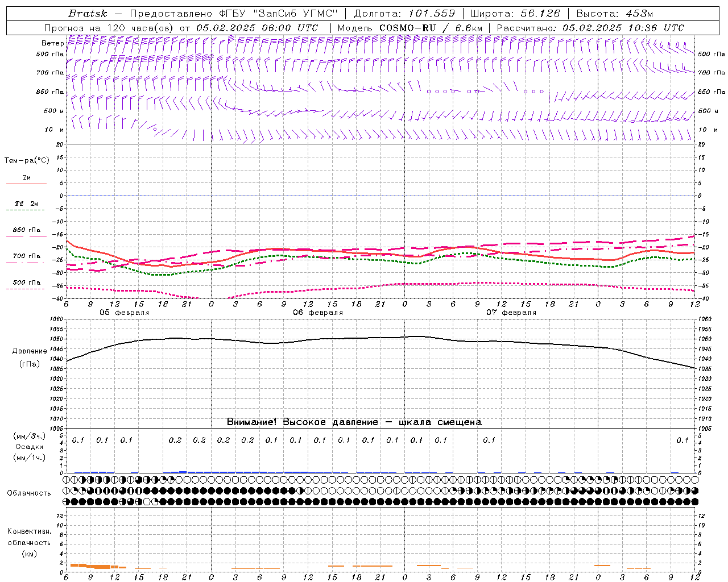Viewport: 728px width, 582px height.
Task: Click the Модель COSMO-RU / 6.6км label
Action: [x=409, y=27]
